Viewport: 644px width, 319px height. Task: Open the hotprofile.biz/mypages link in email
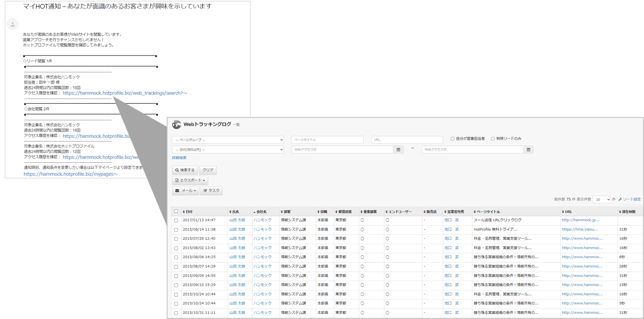[x=71, y=174]
